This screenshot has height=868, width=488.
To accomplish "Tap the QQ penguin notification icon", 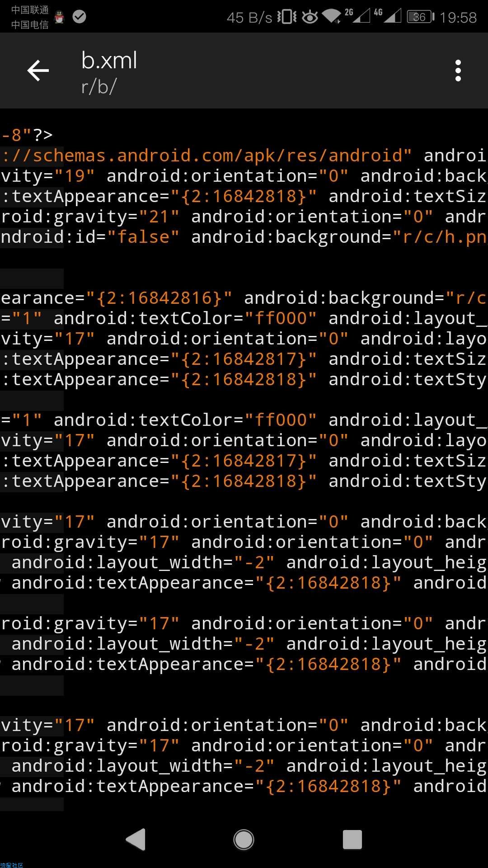I will pyautogui.click(x=59, y=17).
